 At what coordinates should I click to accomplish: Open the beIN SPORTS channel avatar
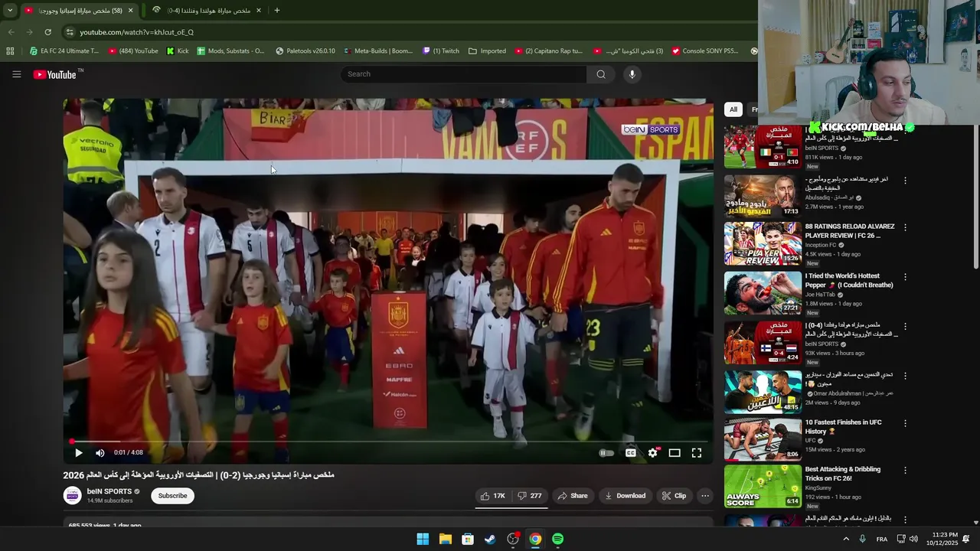click(72, 496)
